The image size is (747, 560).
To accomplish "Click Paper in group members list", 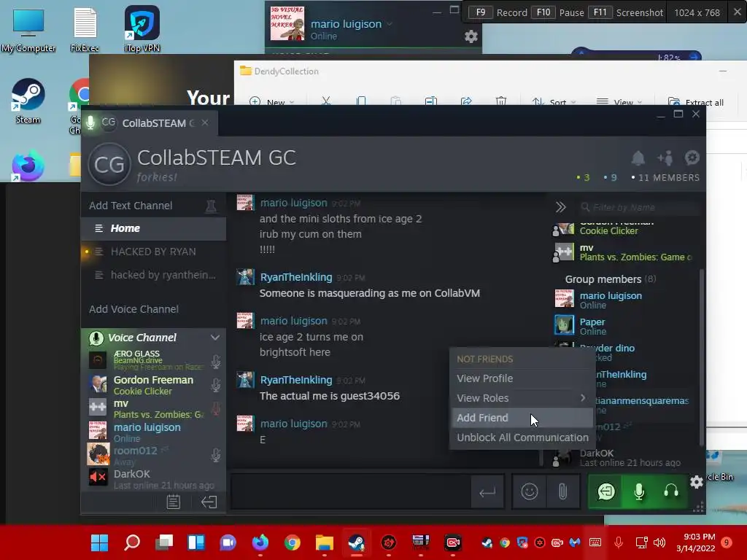I will click(592, 322).
